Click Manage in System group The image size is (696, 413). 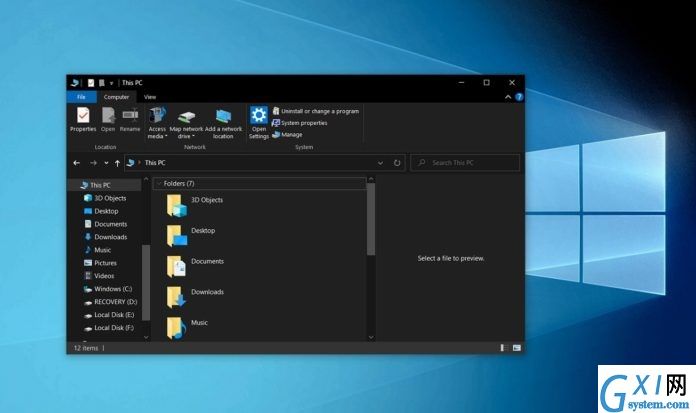[x=287, y=135]
